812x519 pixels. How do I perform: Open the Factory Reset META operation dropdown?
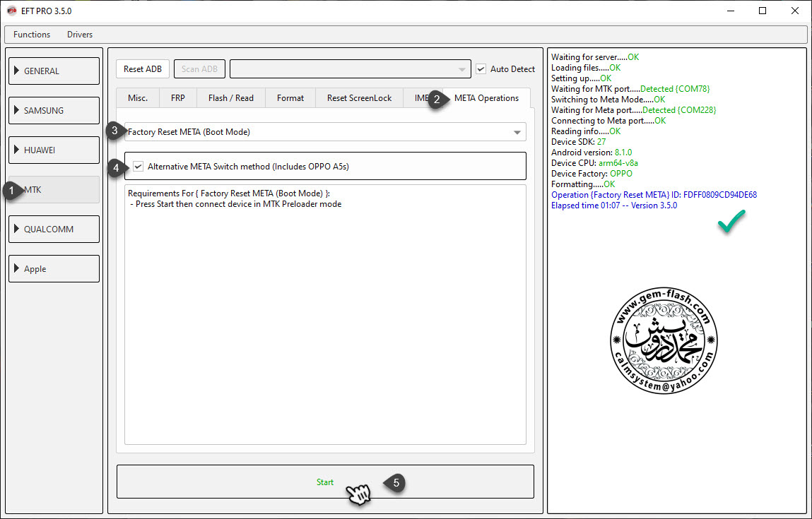[325, 132]
